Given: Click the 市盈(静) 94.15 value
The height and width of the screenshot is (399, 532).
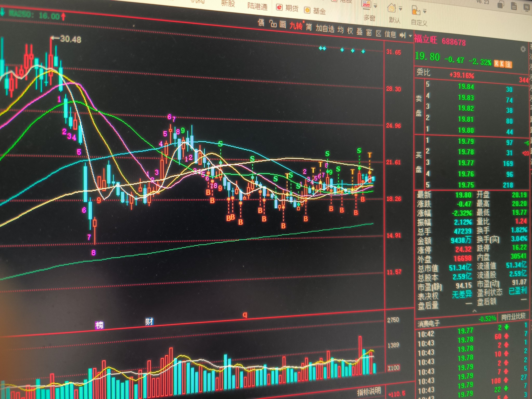Looking at the screenshot, I should point(463,285).
